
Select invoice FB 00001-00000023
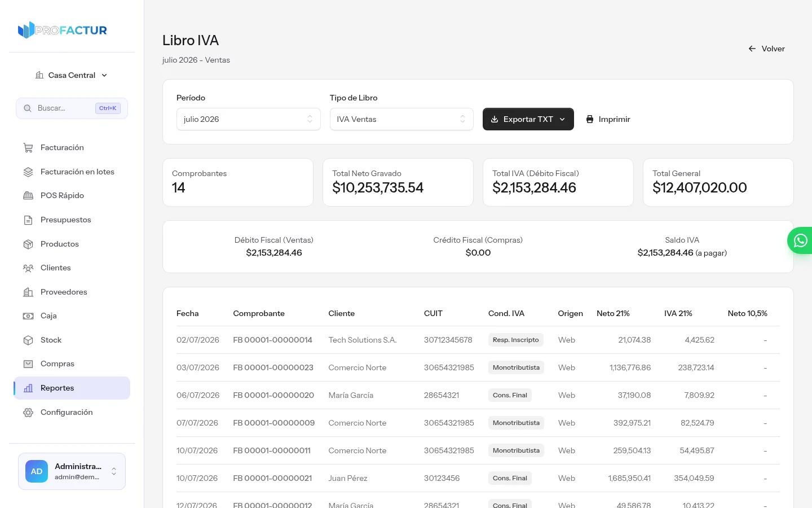[x=273, y=367]
